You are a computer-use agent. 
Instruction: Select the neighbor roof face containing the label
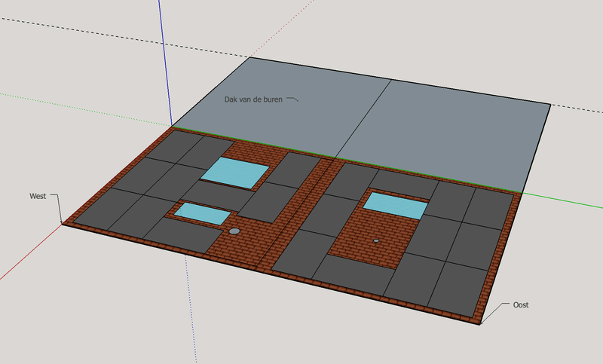(280, 108)
